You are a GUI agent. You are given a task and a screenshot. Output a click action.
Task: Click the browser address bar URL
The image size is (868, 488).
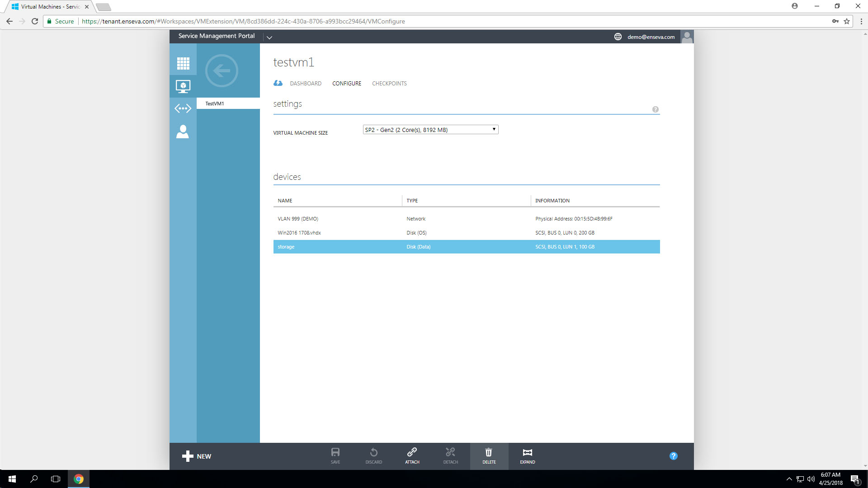coord(243,21)
